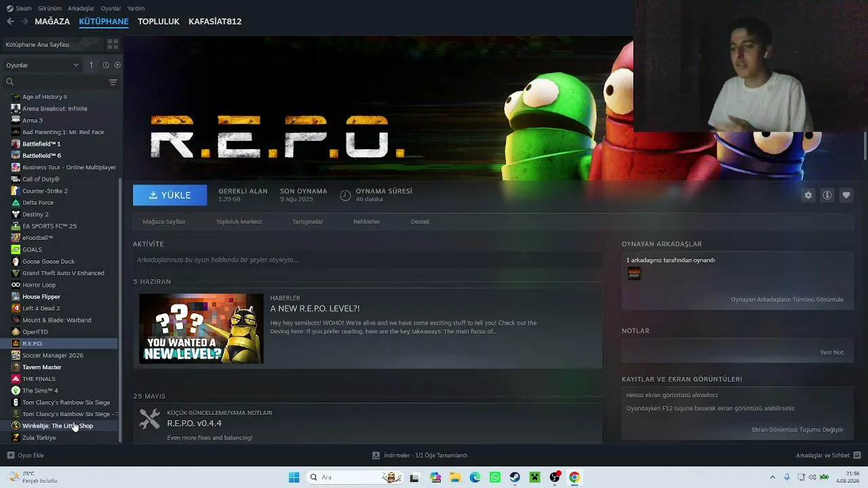Click the friend avatar under Oynayan Arkadaşlar
Viewport: 868px width, 488px height.
click(x=634, y=273)
